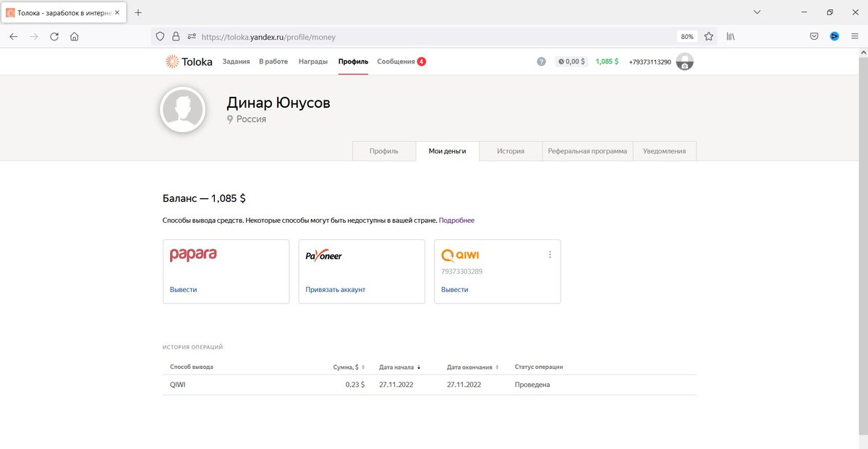Image resolution: width=868 pixels, height=449 pixels.
Task: Open the Toloka logo homepage
Action: (x=188, y=61)
